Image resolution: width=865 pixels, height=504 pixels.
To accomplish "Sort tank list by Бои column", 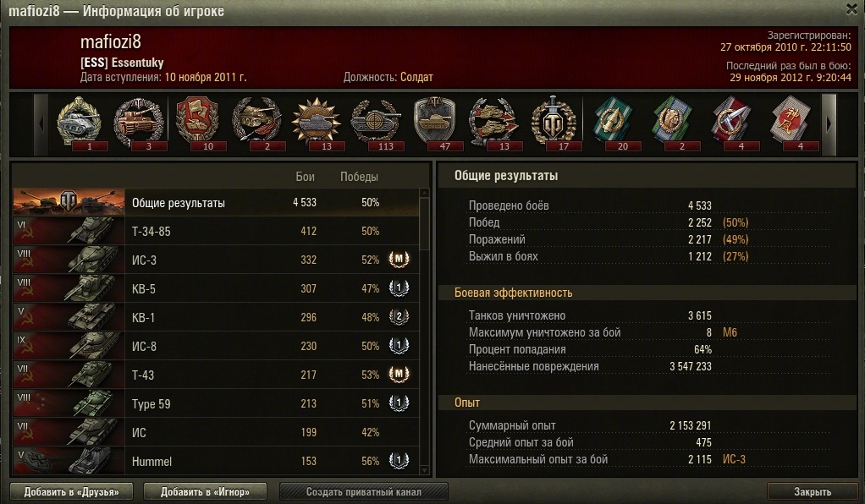I will point(305,177).
